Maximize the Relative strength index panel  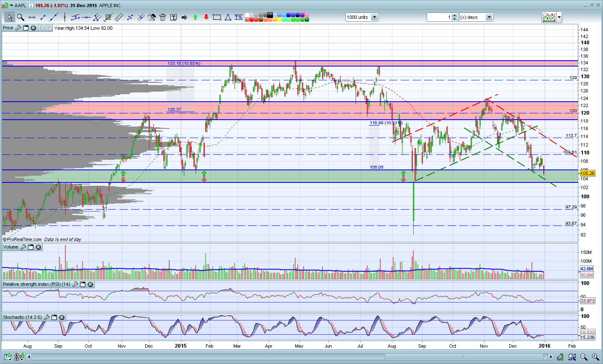point(83,285)
